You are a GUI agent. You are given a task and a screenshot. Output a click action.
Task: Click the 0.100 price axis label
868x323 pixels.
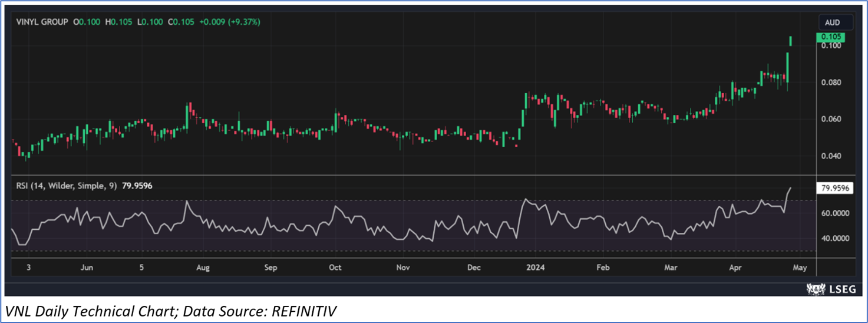(832, 45)
